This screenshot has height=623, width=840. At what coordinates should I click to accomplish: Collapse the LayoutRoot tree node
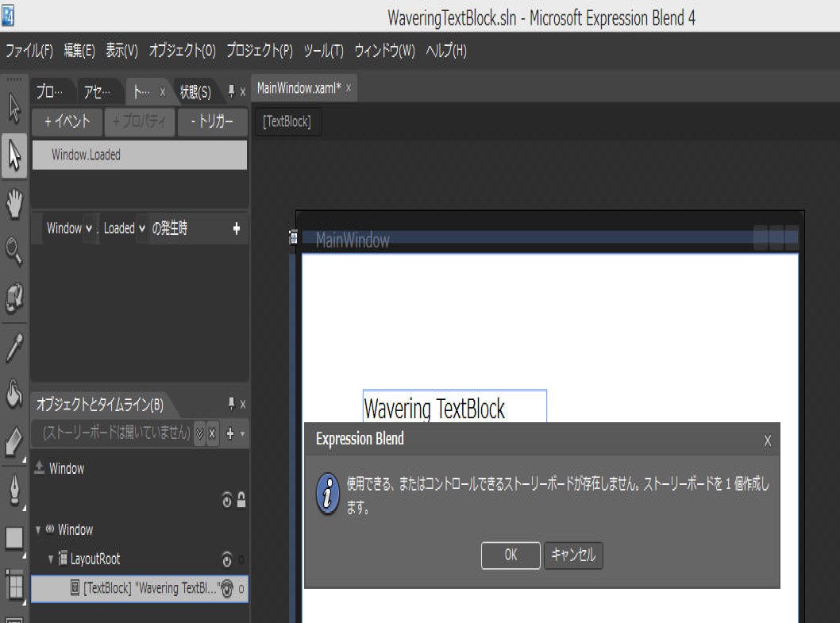tap(51, 560)
